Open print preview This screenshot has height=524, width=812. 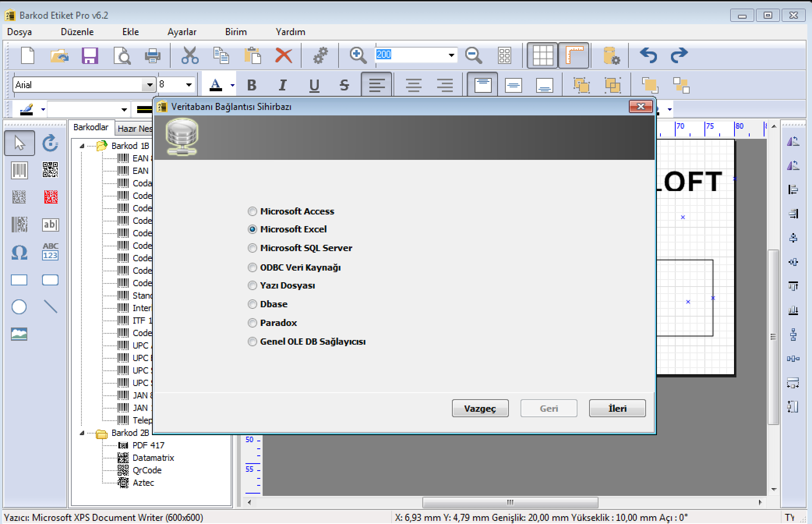click(x=122, y=55)
